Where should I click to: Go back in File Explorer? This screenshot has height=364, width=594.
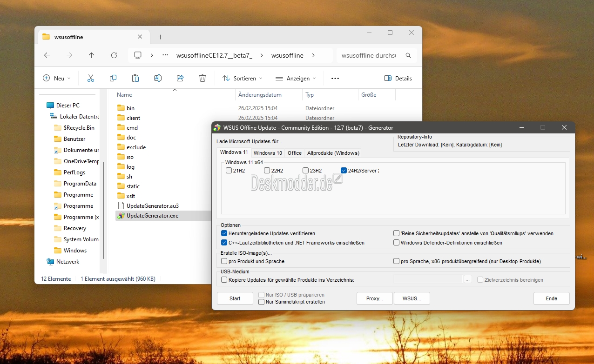click(x=47, y=55)
